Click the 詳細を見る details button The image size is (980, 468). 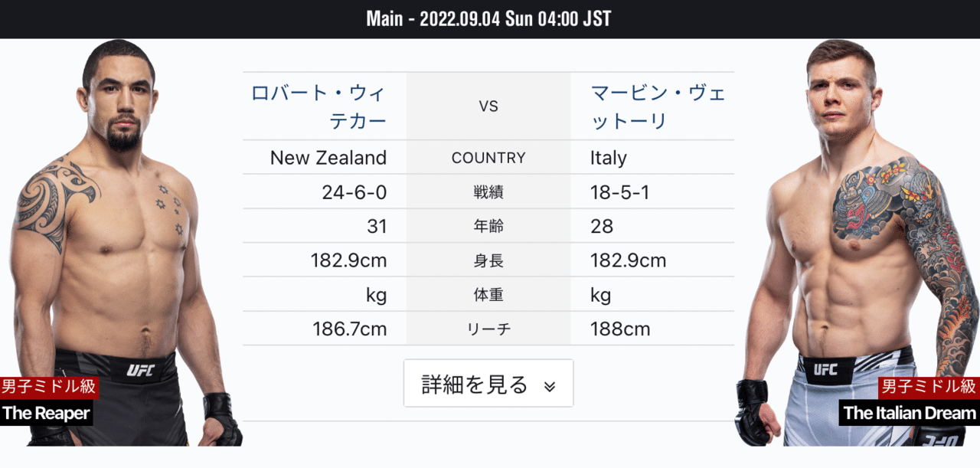pos(488,383)
